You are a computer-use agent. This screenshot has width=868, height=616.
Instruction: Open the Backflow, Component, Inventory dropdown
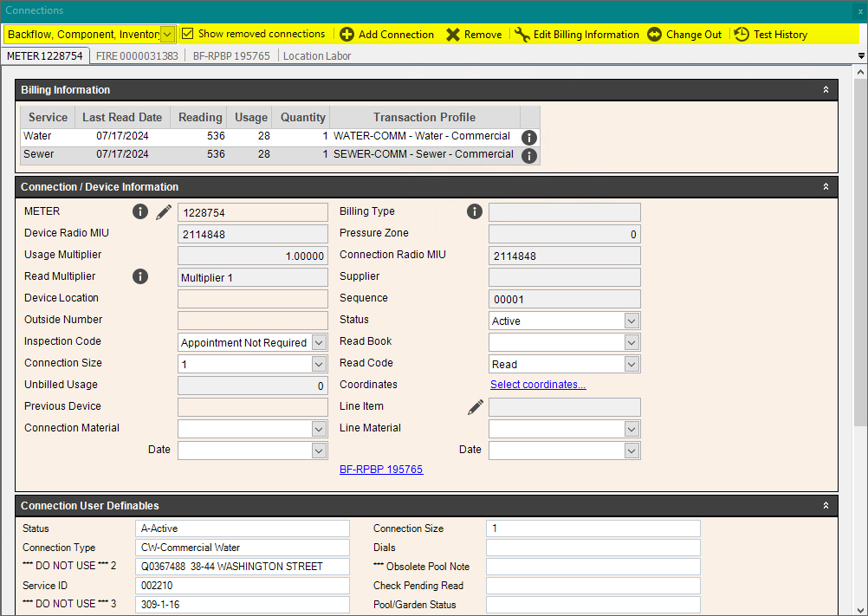click(x=167, y=35)
